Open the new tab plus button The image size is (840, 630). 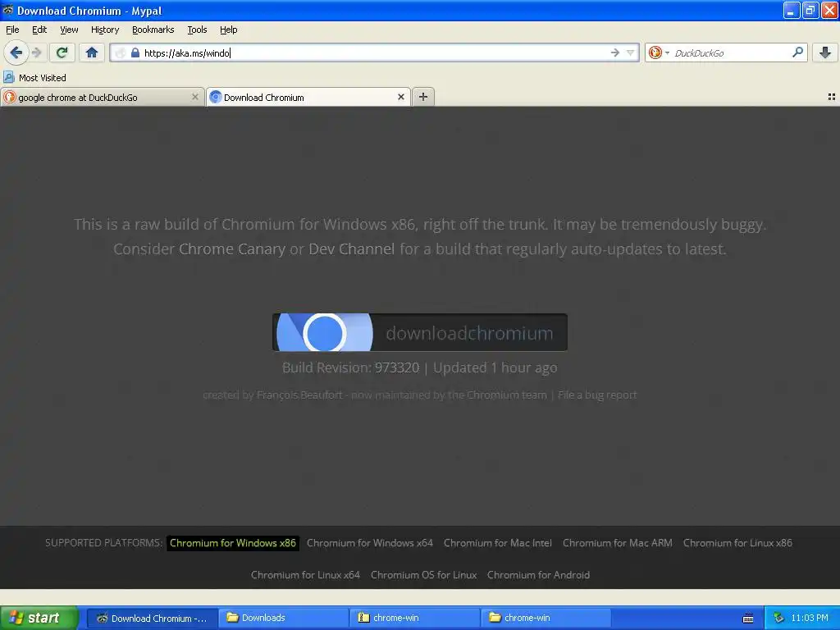pyautogui.click(x=423, y=97)
